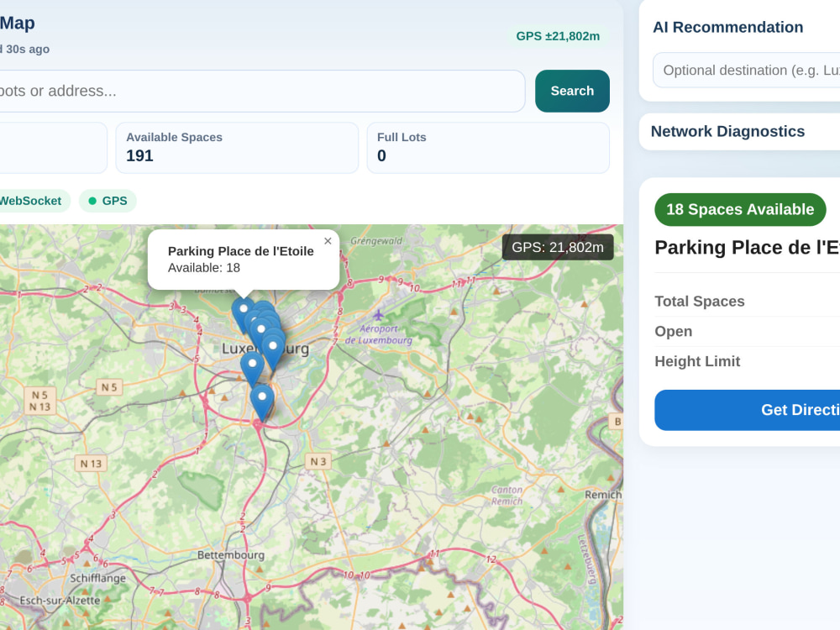Click the GPS status chip

[x=108, y=201]
